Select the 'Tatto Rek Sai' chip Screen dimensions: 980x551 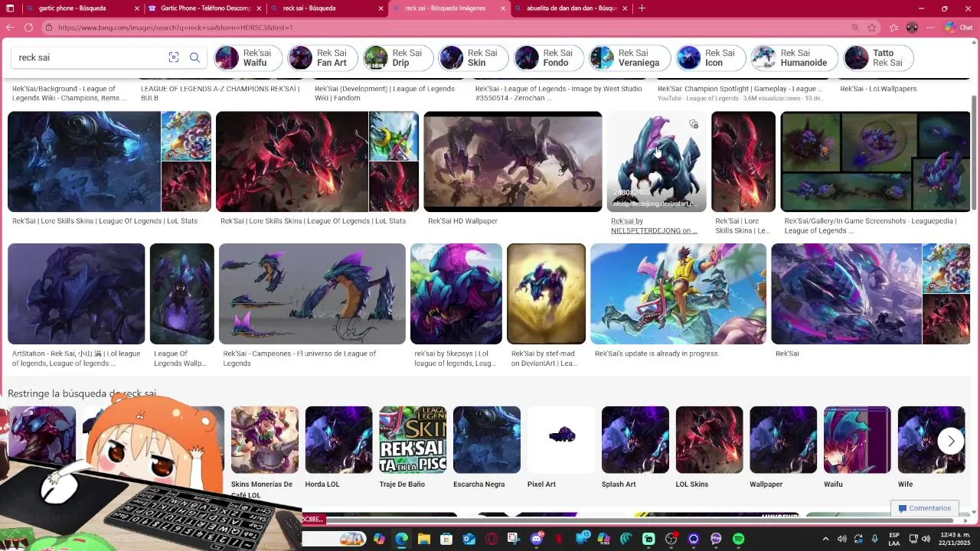pos(879,57)
